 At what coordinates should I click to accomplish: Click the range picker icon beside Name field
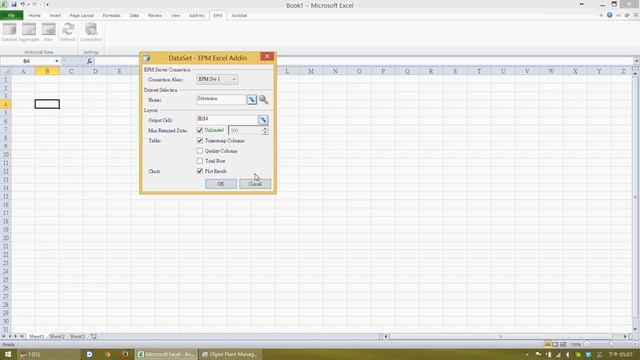click(252, 100)
